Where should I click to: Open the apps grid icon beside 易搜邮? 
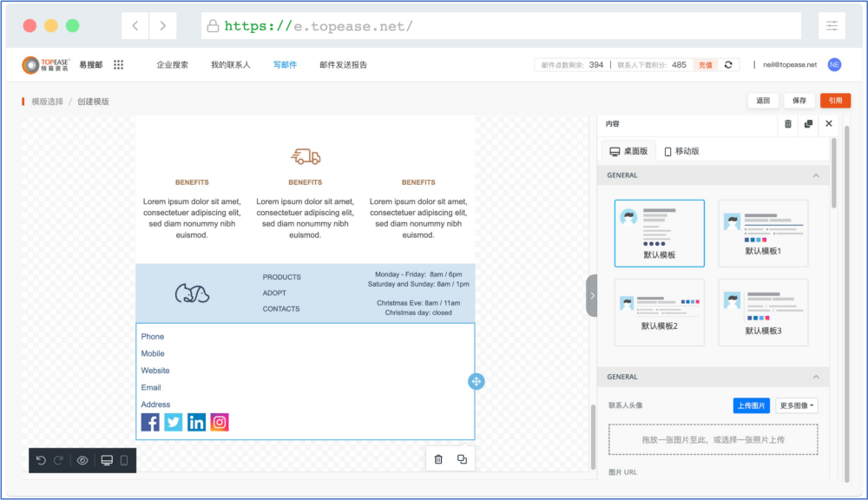[x=118, y=65]
